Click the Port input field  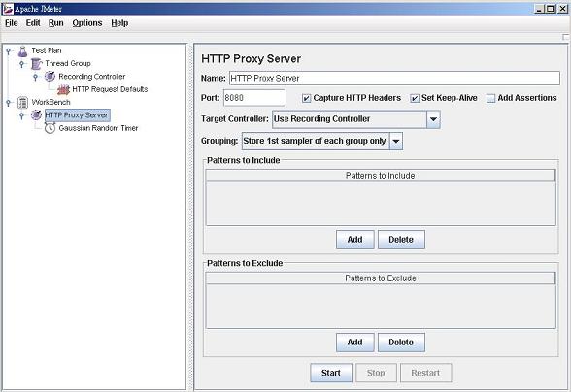[253, 98]
